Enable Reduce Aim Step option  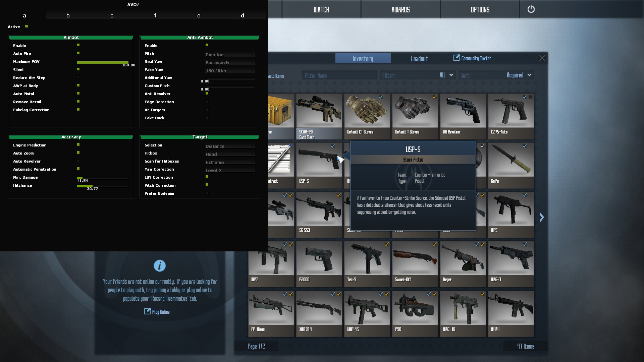pyautogui.click(x=78, y=77)
